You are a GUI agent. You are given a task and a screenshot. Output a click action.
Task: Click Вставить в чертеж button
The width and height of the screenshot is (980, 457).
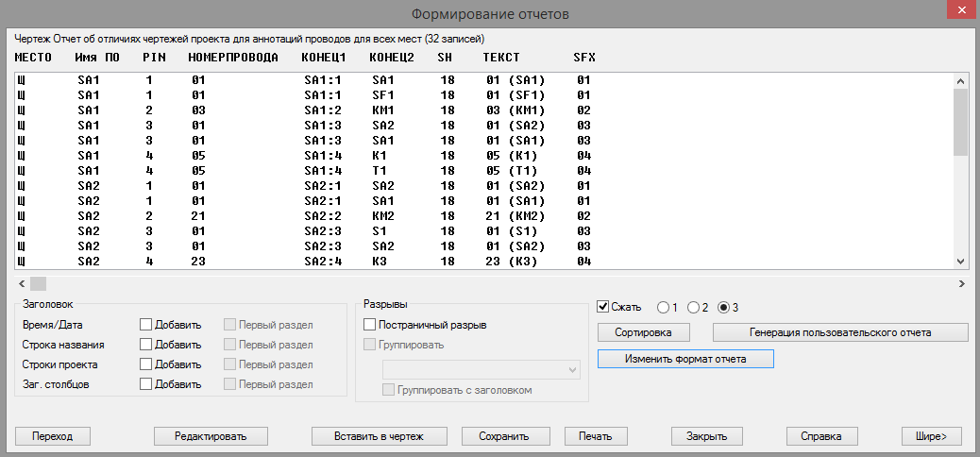click(x=379, y=436)
